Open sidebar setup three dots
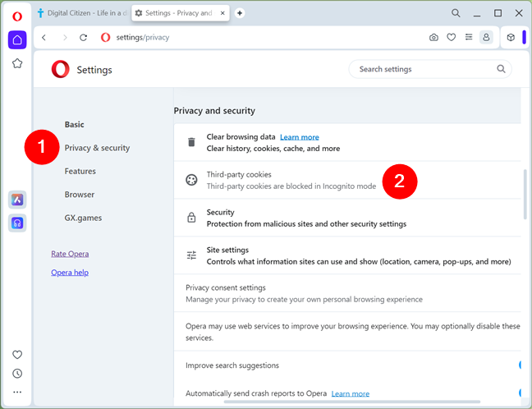This screenshot has height=409, width=532. [x=17, y=392]
